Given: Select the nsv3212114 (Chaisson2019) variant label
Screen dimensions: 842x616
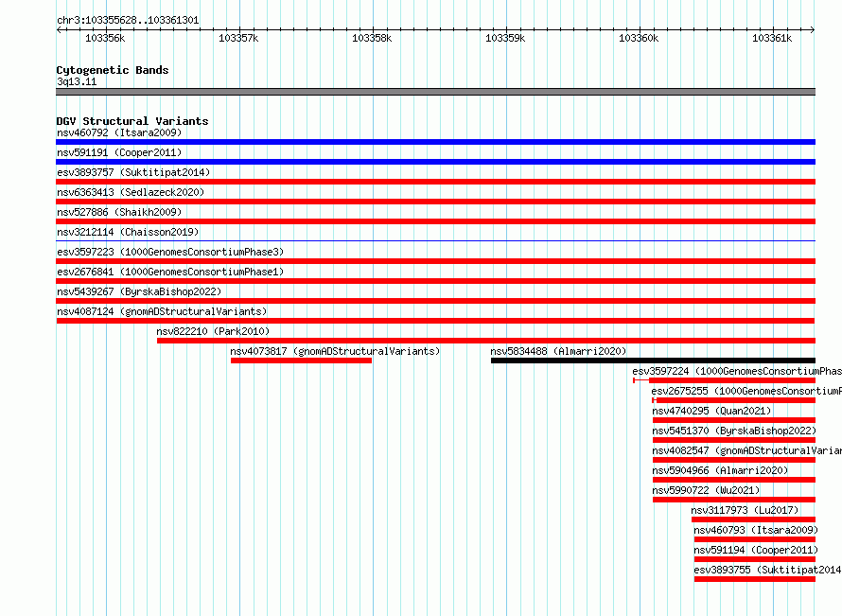Looking at the screenshot, I should click(128, 232).
